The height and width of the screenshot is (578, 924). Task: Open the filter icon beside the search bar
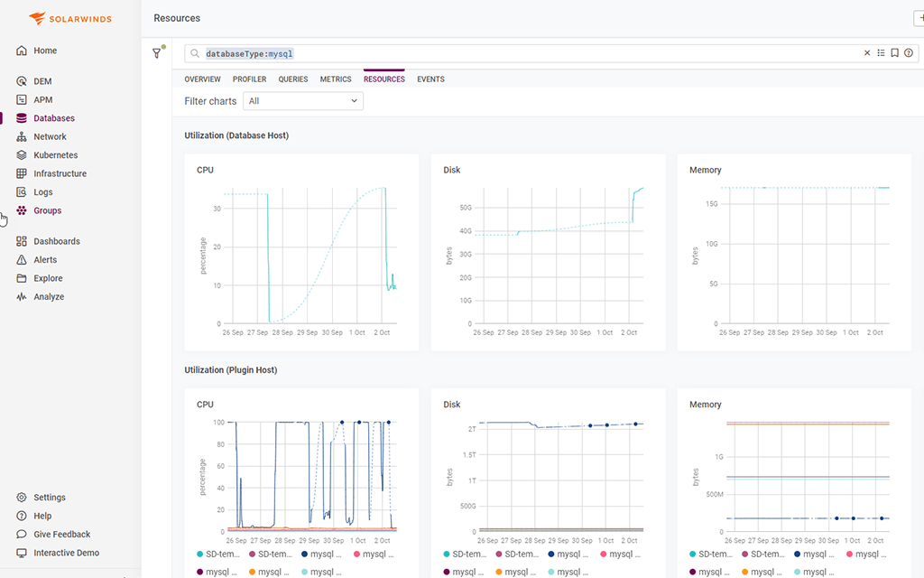[x=157, y=52]
